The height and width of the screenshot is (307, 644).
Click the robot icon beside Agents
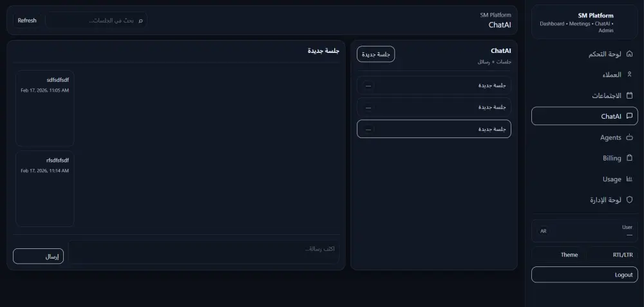[629, 137]
